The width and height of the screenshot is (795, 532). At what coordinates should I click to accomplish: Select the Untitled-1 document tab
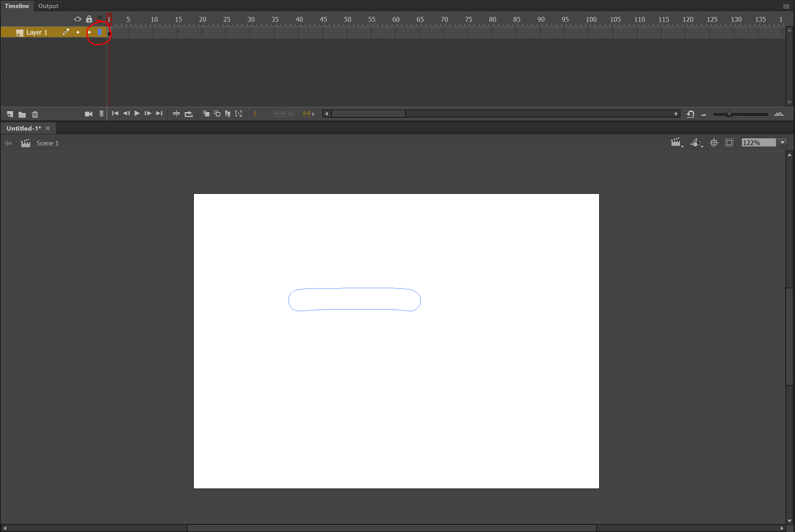tap(23, 128)
